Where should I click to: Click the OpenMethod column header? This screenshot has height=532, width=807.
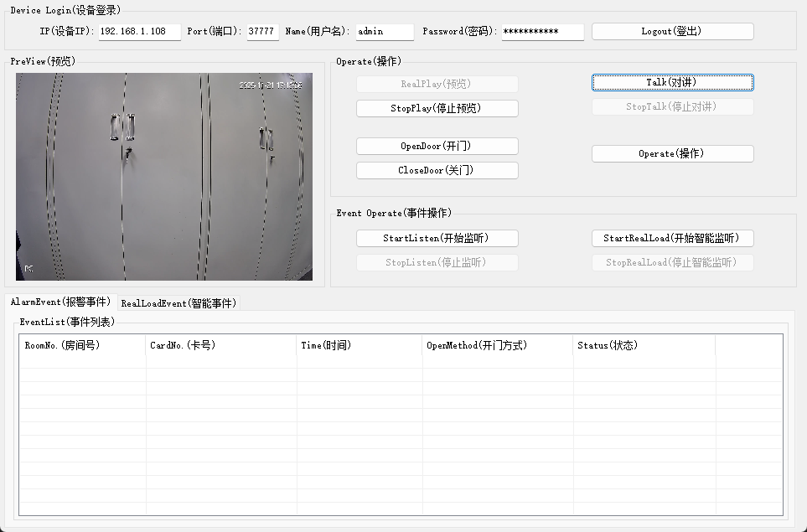coord(498,345)
